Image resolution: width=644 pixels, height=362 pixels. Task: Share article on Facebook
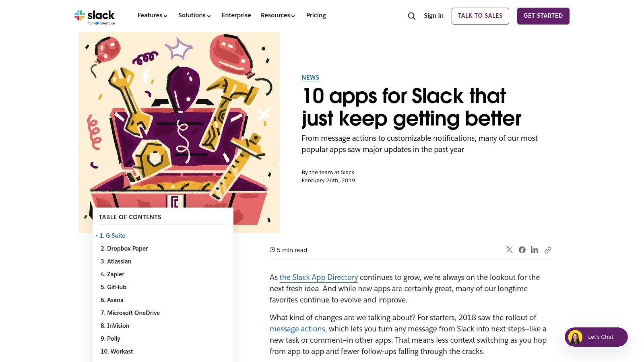pos(522,250)
